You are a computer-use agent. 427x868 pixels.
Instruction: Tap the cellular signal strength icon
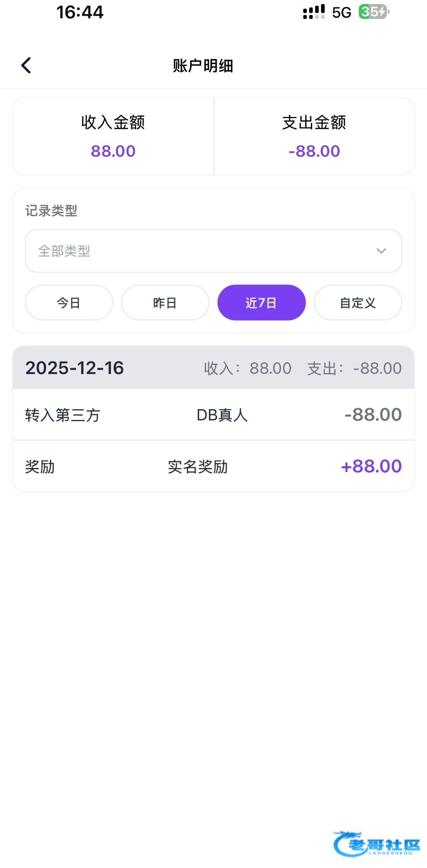click(314, 12)
